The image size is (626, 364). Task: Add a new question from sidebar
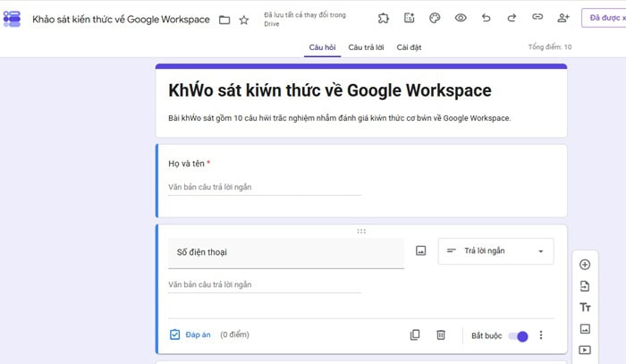click(x=585, y=265)
